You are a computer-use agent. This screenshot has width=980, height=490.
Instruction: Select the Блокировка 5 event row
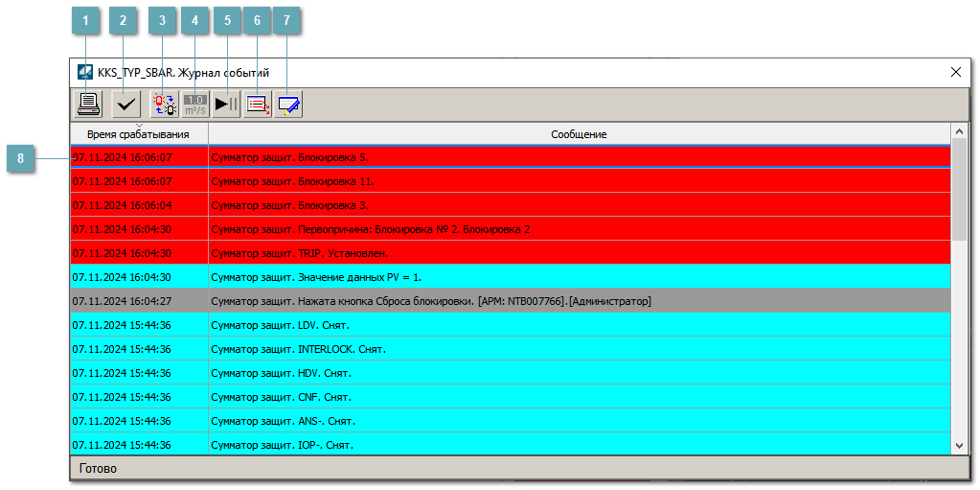click(x=511, y=156)
